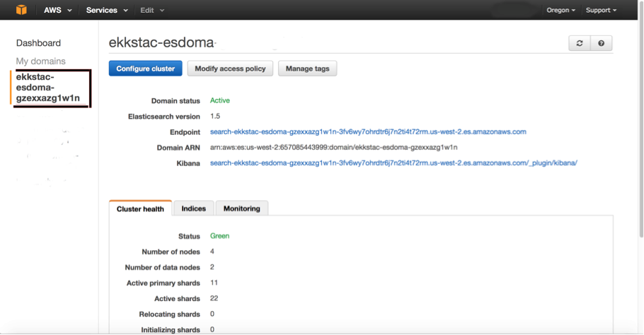Expand the Services menu
Viewport: 644px width, 335px height.
107,11
